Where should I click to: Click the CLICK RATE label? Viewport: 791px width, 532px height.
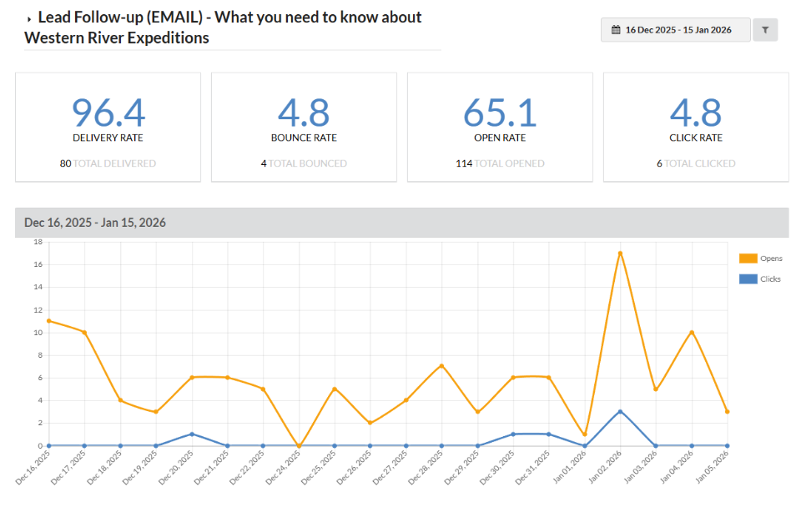696,138
